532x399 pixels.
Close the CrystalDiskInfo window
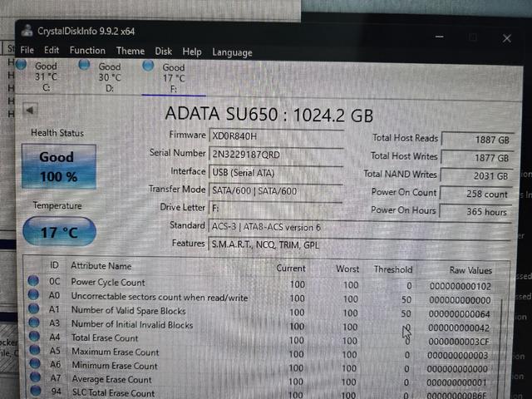pos(506,38)
